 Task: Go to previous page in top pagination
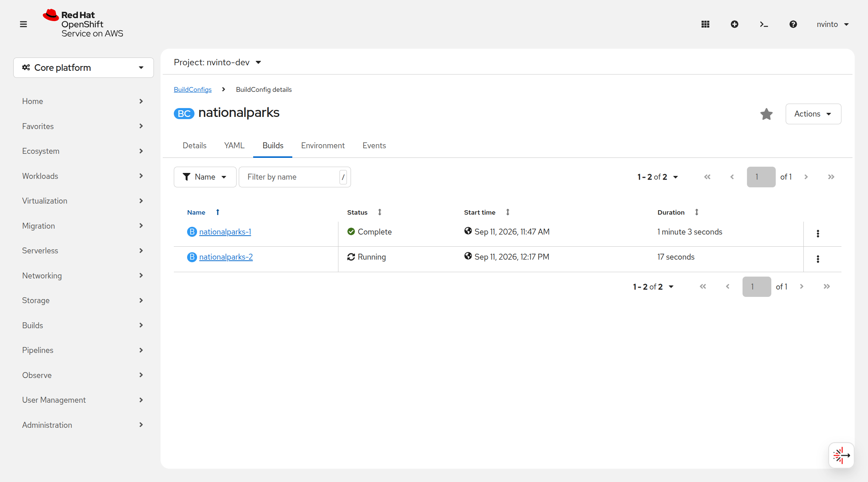(x=732, y=177)
